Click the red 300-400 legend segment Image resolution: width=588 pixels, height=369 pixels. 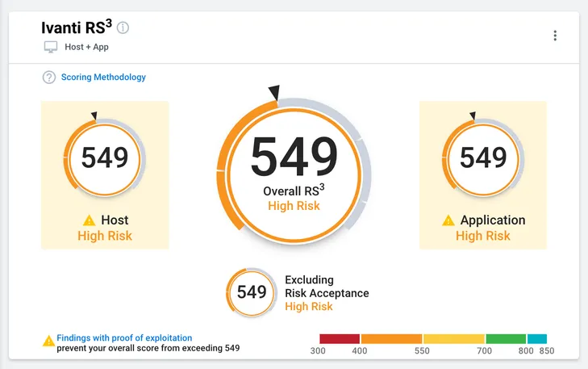pyautogui.click(x=340, y=339)
